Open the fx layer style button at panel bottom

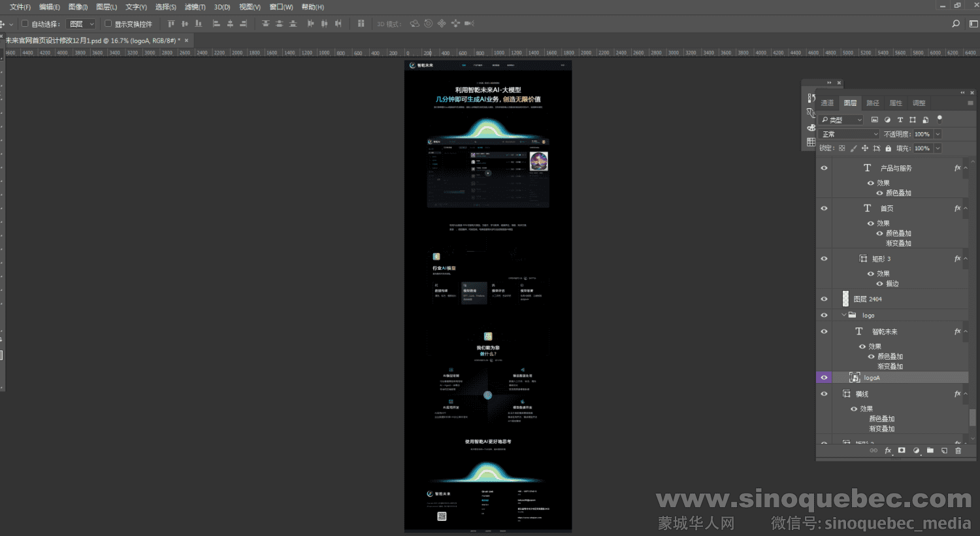(x=888, y=450)
